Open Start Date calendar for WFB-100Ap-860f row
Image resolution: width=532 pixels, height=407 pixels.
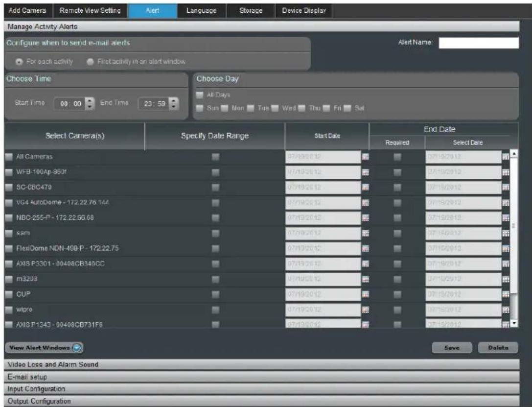pos(366,172)
